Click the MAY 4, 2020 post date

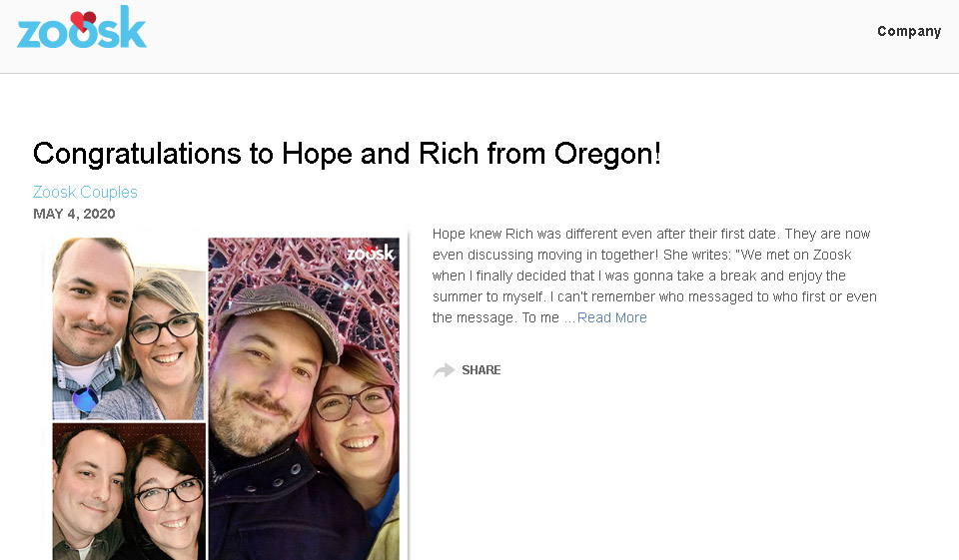(x=74, y=214)
